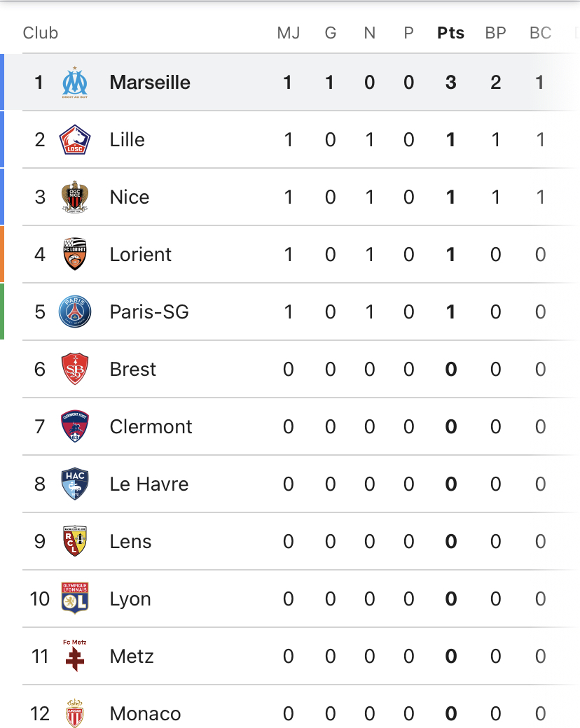Click the Lille LOSC crest
The image size is (580, 728).
(x=75, y=139)
